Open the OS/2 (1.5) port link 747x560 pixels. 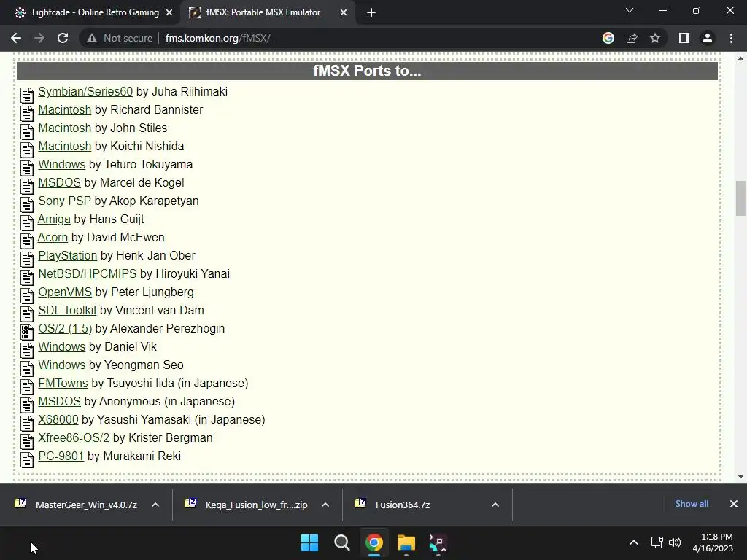click(x=65, y=329)
